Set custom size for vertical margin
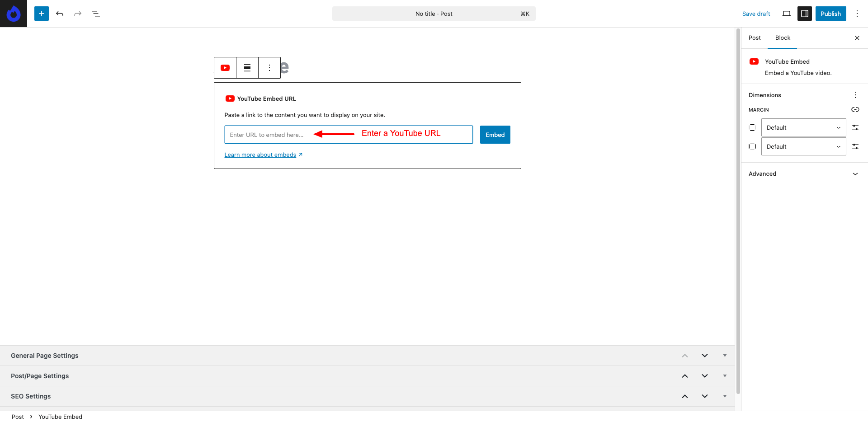Image resolution: width=868 pixels, height=422 pixels. click(x=855, y=127)
